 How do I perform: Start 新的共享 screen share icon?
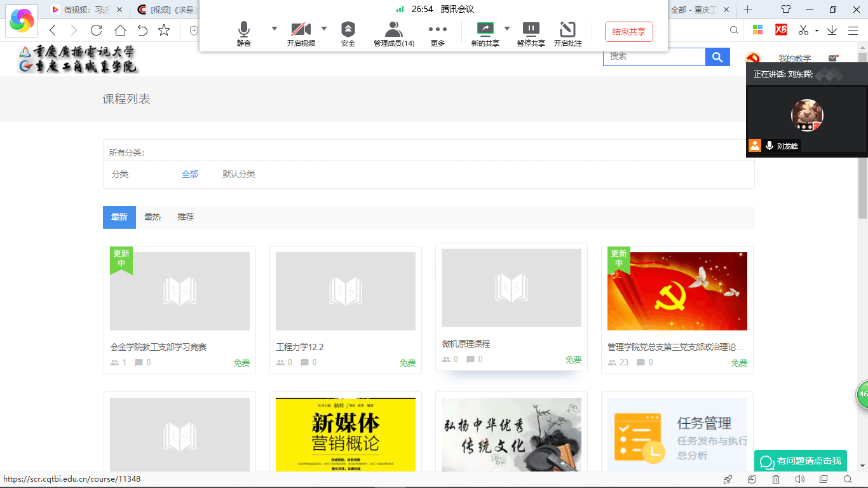(x=485, y=29)
